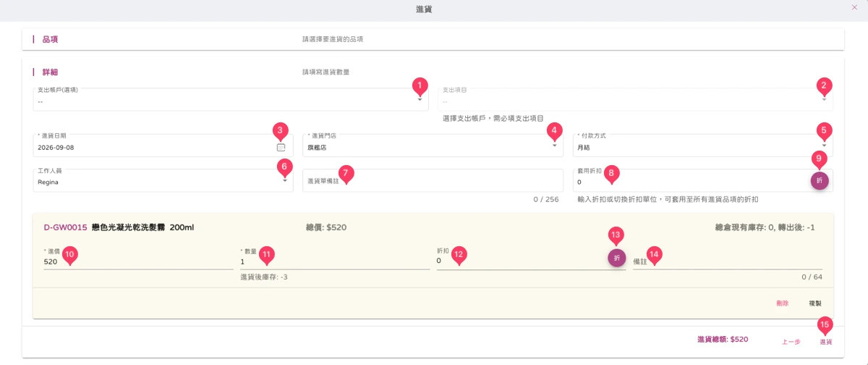Click the 進貨總額: $520 text
The image size is (868, 365).
click(723, 339)
